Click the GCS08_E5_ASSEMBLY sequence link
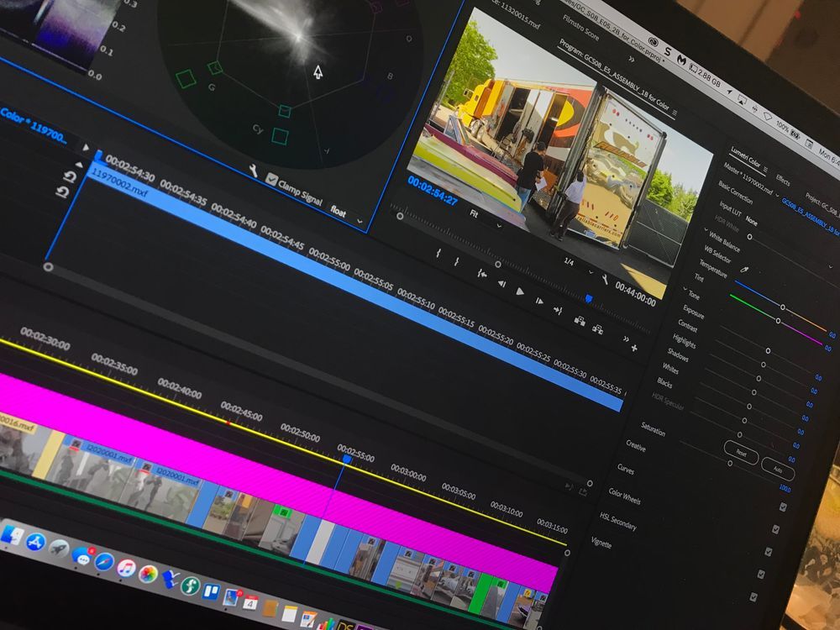The height and width of the screenshot is (630, 840). coord(811,218)
